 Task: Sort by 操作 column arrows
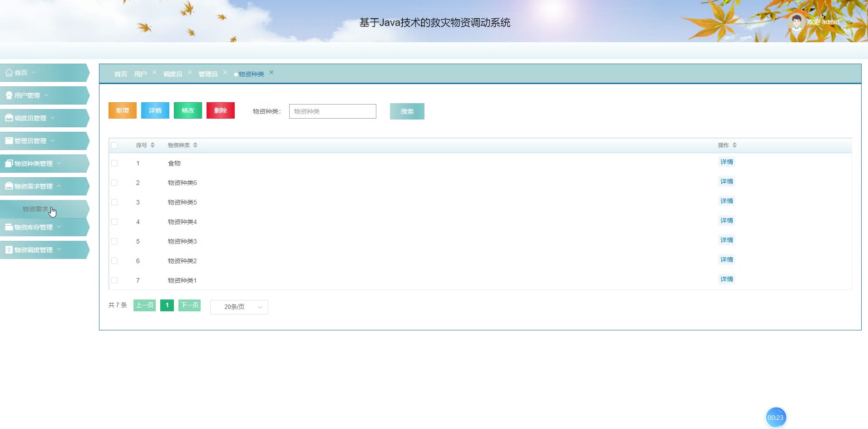[x=735, y=145]
